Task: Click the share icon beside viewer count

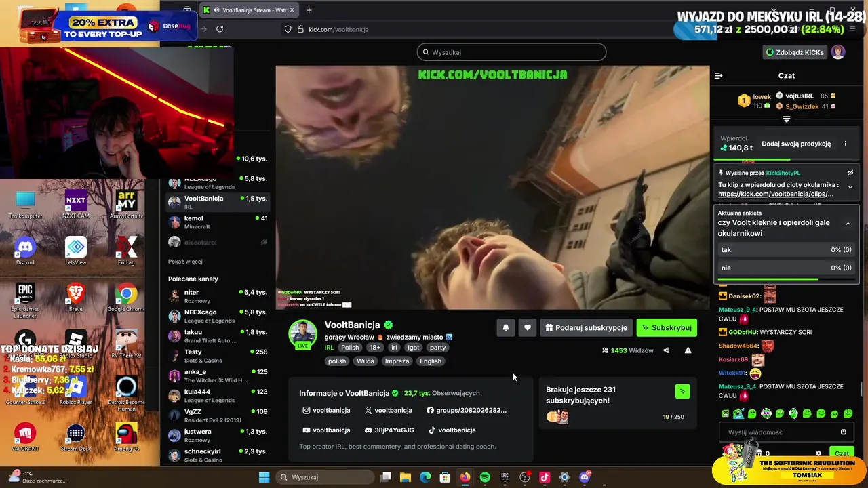Action: click(x=666, y=350)
